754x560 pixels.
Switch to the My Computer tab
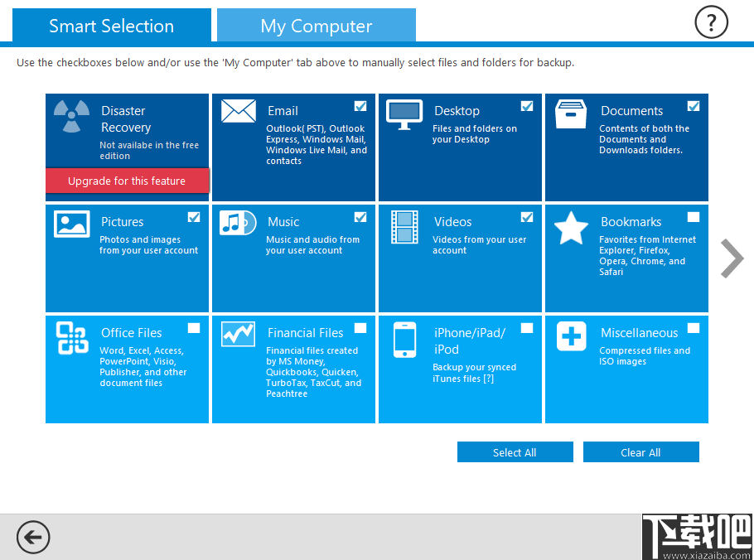pyautogui.click(x=317, y=26)
